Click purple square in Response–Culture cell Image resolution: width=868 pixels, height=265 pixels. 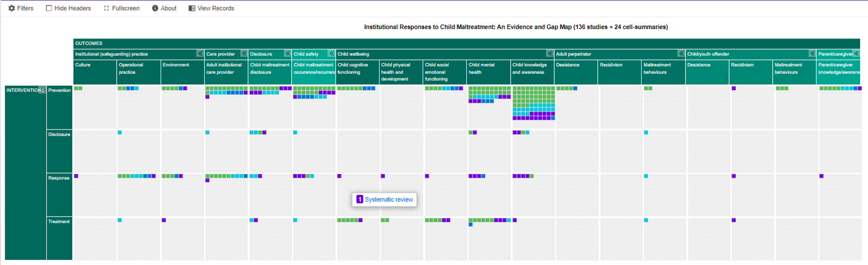point(76,176)
